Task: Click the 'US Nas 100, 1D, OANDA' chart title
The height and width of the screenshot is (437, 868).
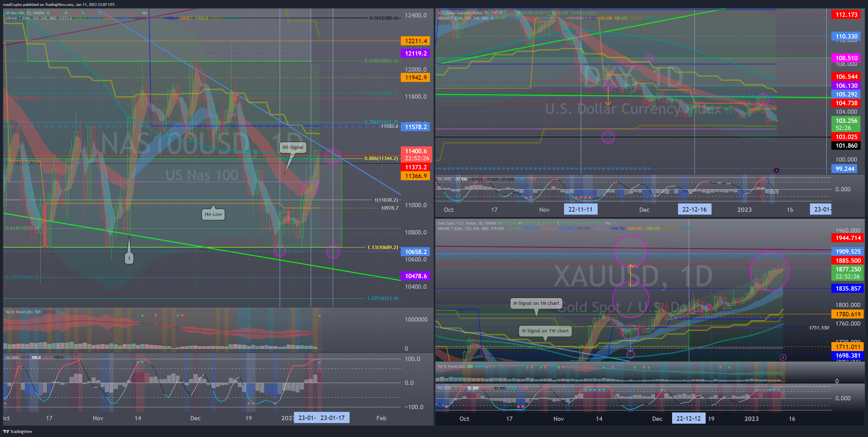Action: [x=25, y=13]
